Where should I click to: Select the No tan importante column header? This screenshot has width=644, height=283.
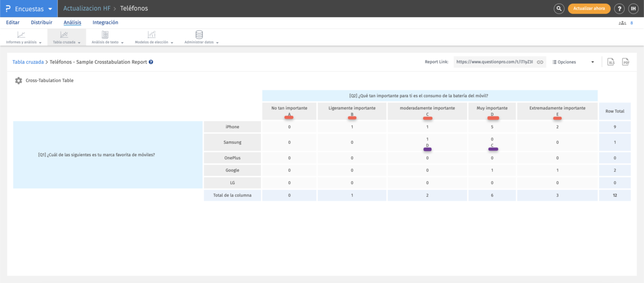click(289, 111)
